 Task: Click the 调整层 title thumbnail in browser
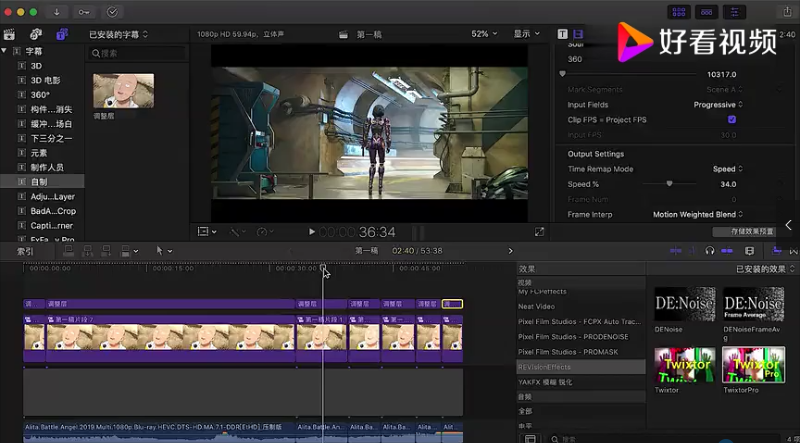pyautogui.click(x=123, y=91)
